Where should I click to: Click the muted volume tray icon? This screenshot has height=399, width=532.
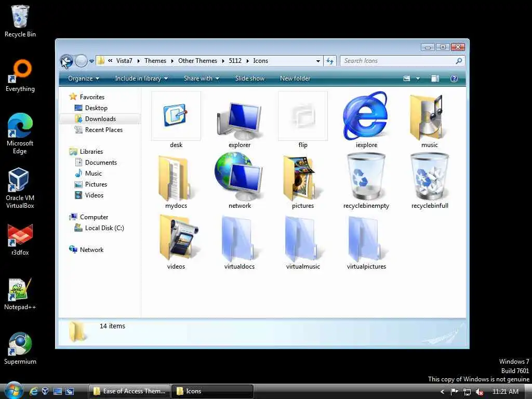pyautogui.click(x=479, y=392)
